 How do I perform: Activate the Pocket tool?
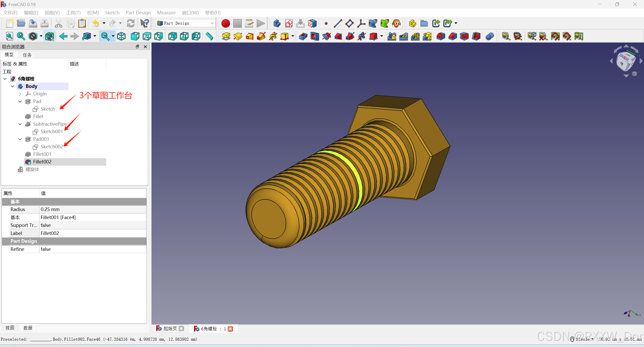coord(303,36)
